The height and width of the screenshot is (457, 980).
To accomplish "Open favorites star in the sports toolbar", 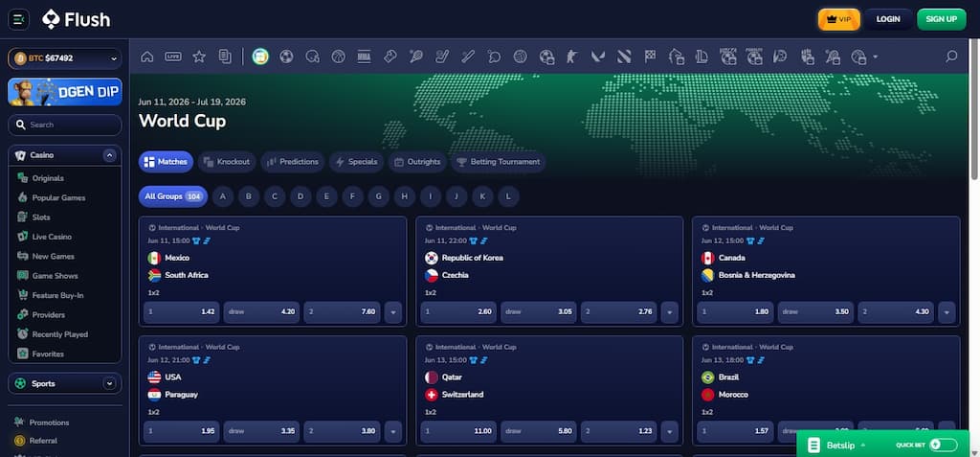I will (x=199, y=57).
